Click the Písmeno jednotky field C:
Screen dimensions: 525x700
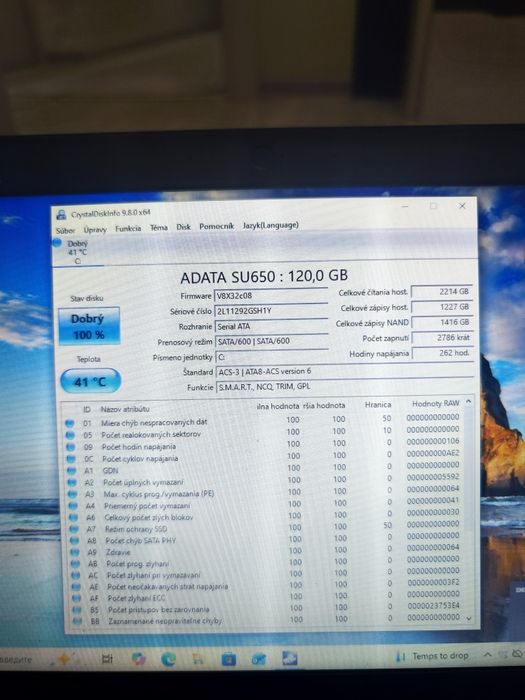tap(271, 357)
